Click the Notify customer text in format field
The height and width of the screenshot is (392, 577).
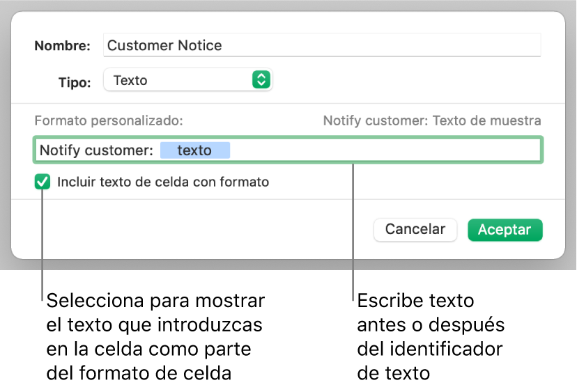tap(95, 150)
